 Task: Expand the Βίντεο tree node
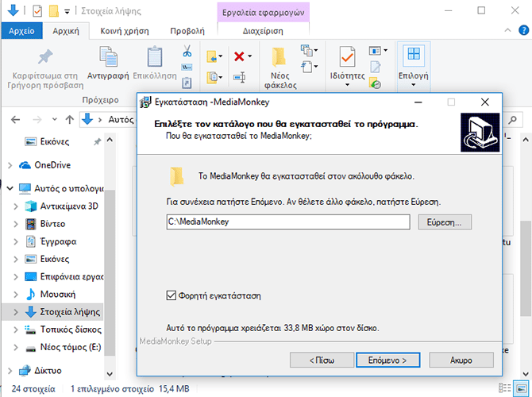[16, 224]
